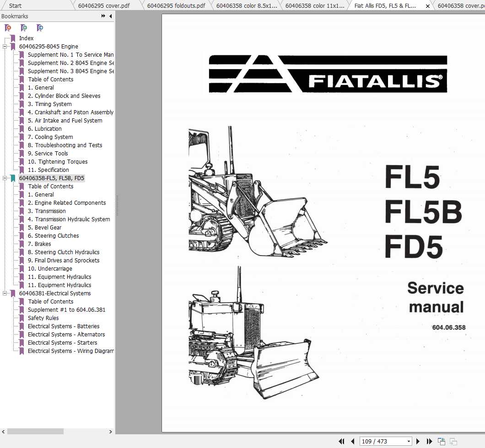Click bookmarks scrollbar left arrow
This screenshot has height=448, width=485.
(x=3, y=432)
